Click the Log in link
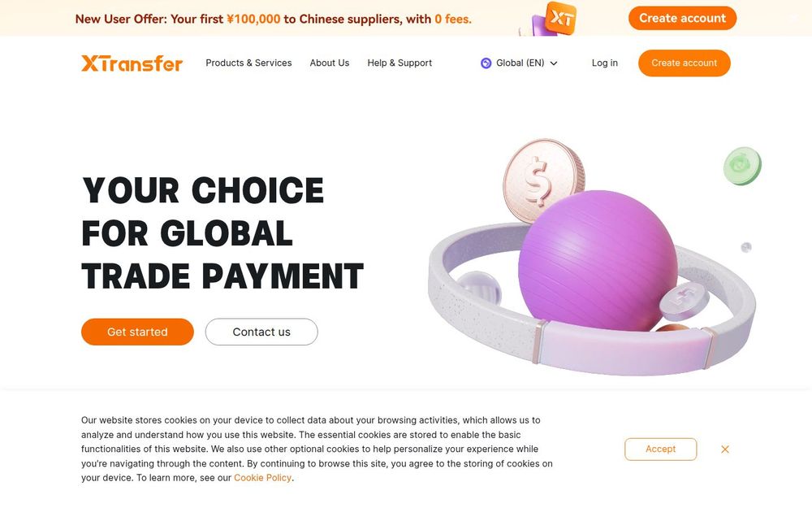 coord(604,63)
